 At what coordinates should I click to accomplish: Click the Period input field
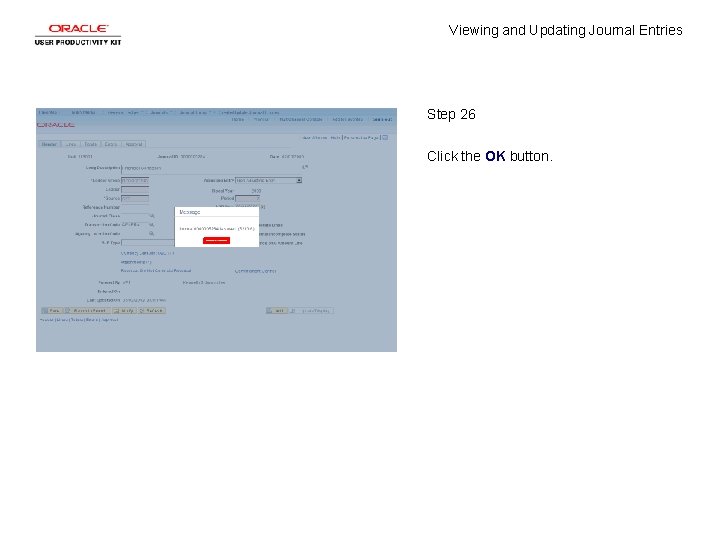[248, 198]
